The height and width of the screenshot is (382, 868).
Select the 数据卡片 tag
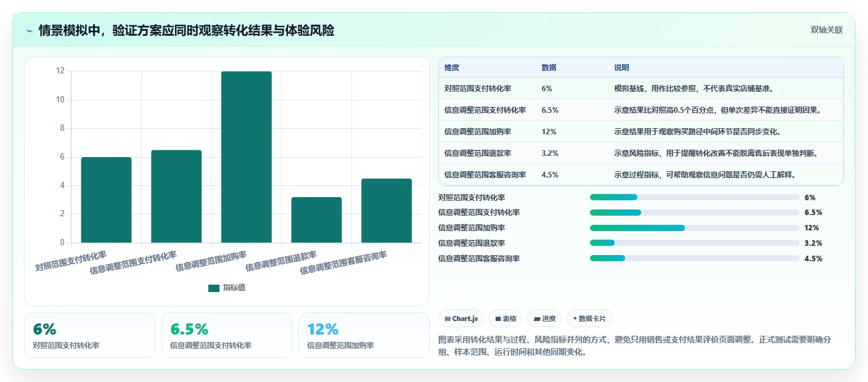pos(589,319)
